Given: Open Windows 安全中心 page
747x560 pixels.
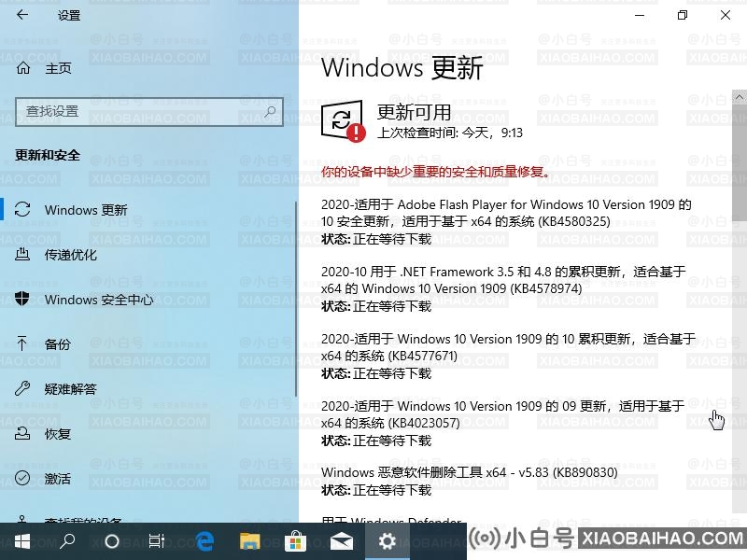Looking at the screenshot, I should pos(99,300).
